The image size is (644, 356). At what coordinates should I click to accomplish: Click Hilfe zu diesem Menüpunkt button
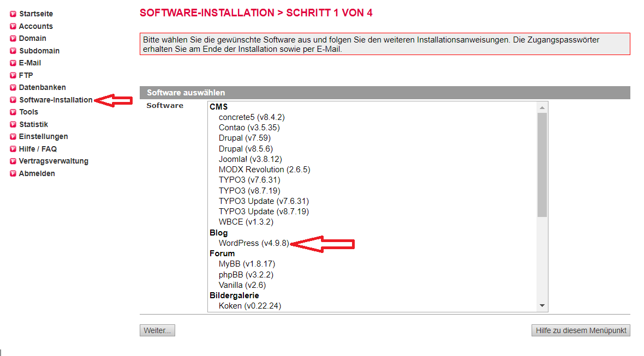click(x=581, y=330)
